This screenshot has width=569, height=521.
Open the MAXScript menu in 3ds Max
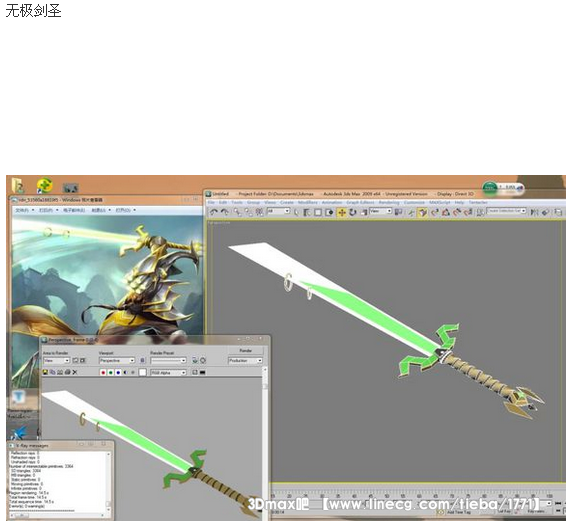[x=439, y=202]
